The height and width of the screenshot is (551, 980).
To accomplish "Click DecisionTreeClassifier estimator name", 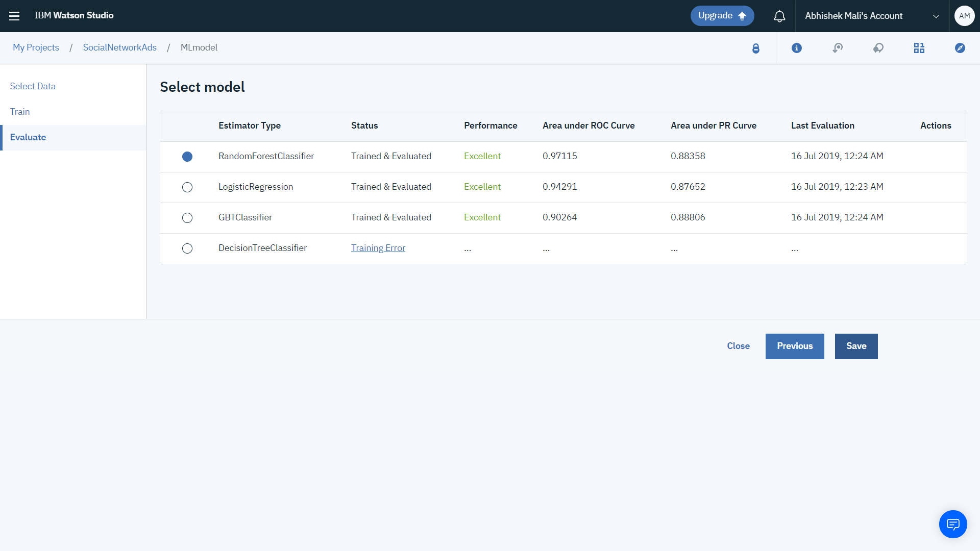I will point(262,248).
